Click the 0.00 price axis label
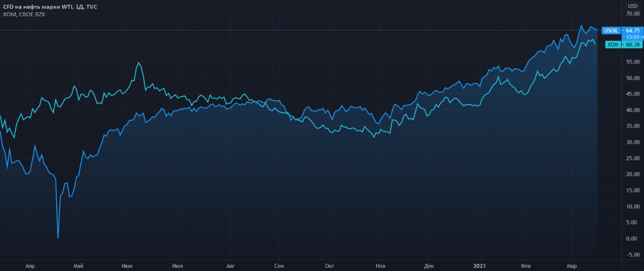This screenshot has height=271, width=644. 633,239
